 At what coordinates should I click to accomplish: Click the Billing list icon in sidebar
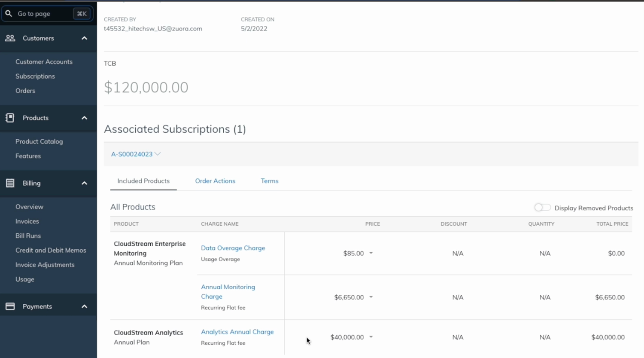tap(9, 183)
